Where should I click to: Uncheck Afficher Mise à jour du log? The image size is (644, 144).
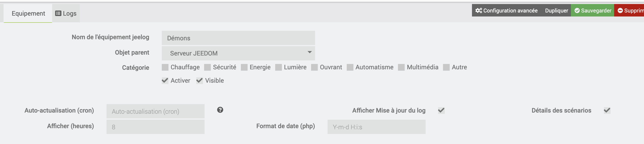[x=441, y=111]
